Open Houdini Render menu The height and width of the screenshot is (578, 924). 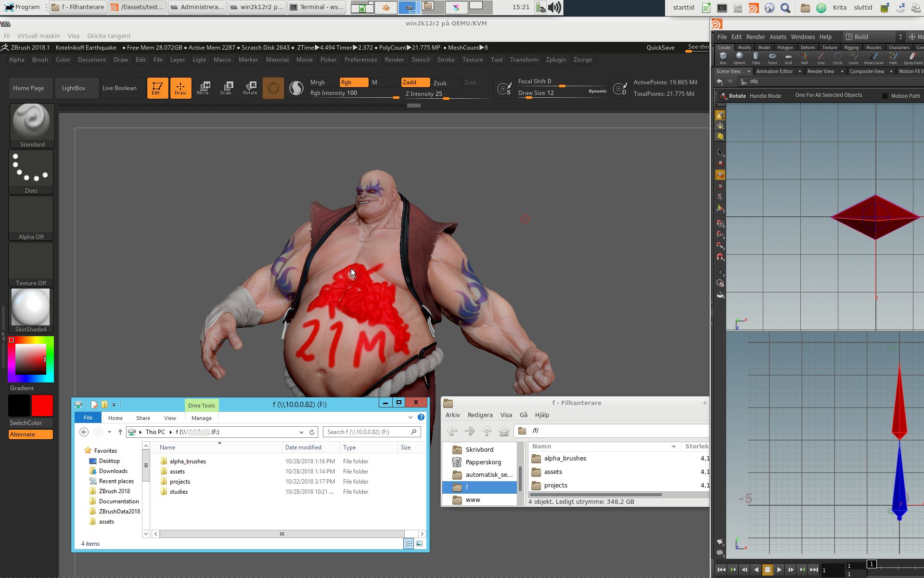click(x=756, y=37)
